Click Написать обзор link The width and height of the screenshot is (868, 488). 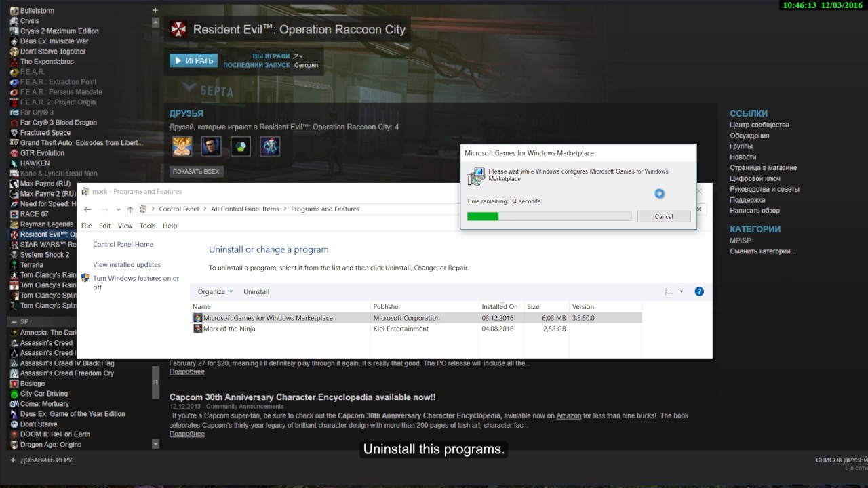coord(755,211)
